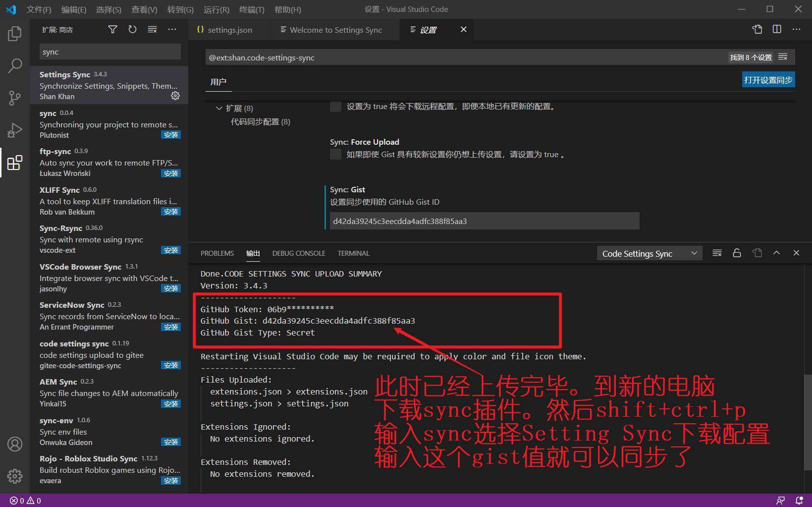Viewport: 812px width, 507px height.
Task: Open the 帮助(H) menu
Action: click(287, 9)
